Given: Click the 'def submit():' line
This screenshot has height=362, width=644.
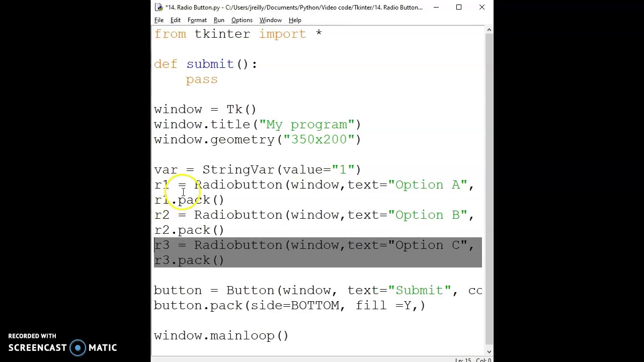Looking at the screenshot, I should click(205, 64).
